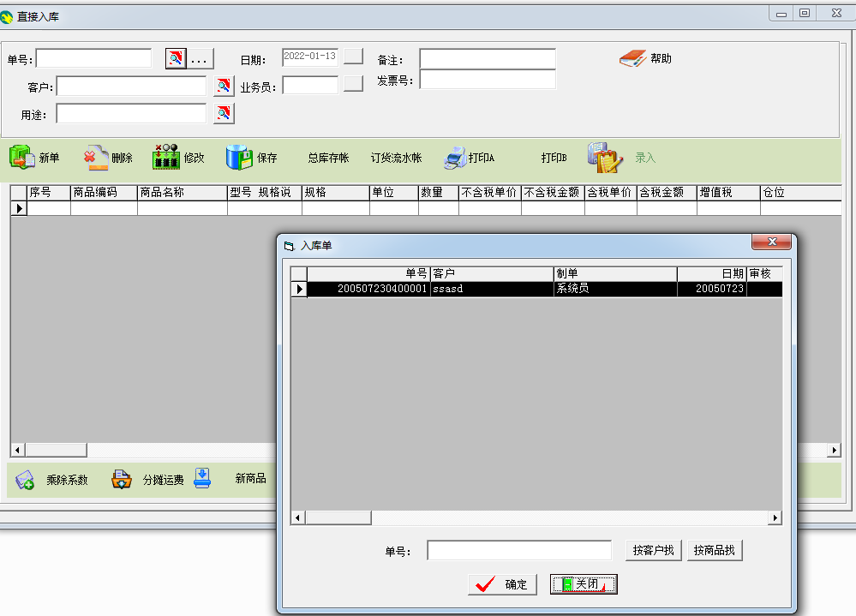Click the dialog grid horizontal scrollbar thumb
Image resolution: width=856 pixels, height=616 pixels.
pyautogui.click(x=338, y=517)
